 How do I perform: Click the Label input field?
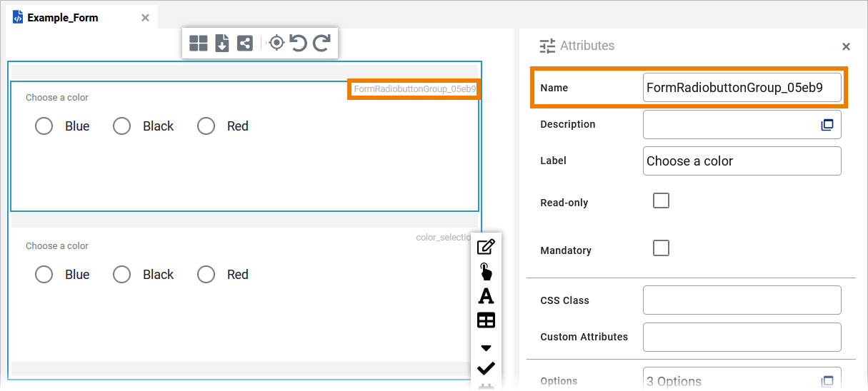[742, 161]
